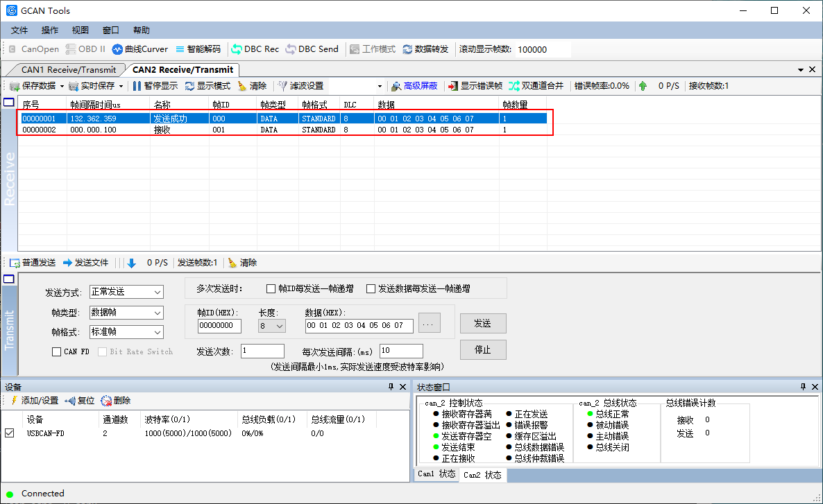
Task: Open 视图 menu
Action: 80,31
